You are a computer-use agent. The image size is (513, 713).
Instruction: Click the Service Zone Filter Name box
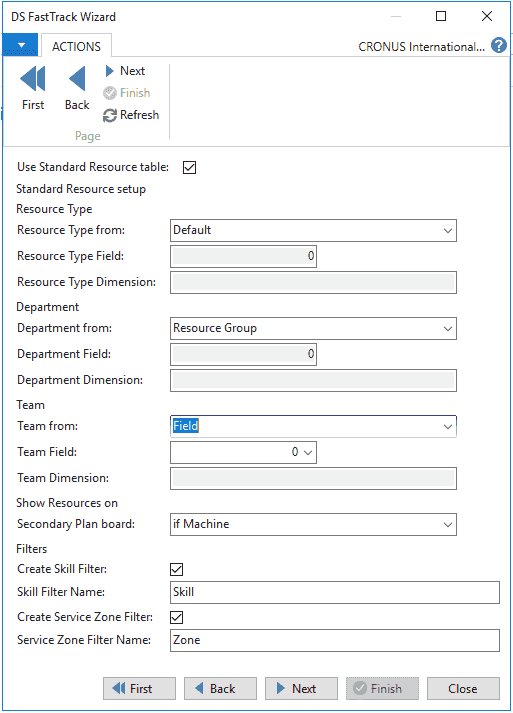pos(335,640)
